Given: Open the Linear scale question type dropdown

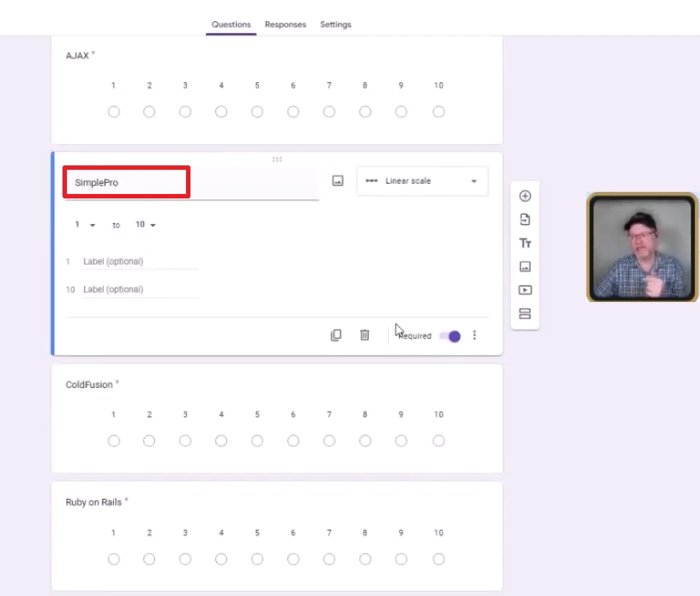Looking at the screenshot, I should click(422, 181).
